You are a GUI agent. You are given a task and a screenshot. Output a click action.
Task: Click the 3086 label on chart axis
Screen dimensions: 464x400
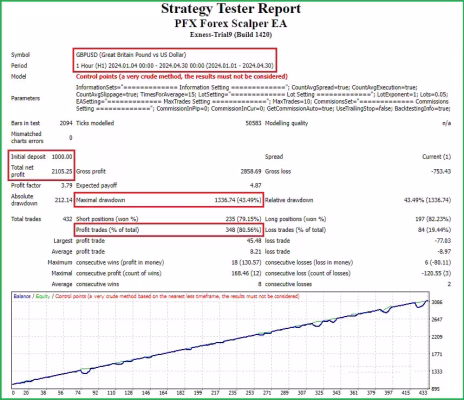click(x=437, y=302)
